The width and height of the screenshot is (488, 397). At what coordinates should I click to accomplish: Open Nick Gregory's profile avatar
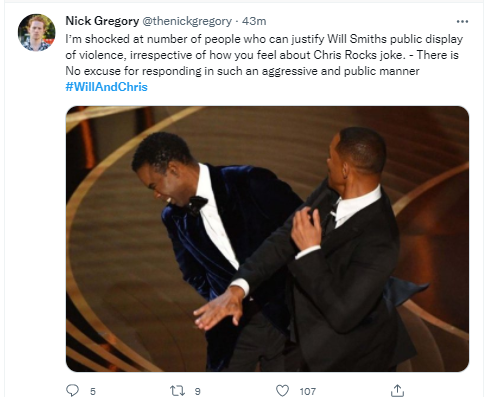[x=37, y=32]
